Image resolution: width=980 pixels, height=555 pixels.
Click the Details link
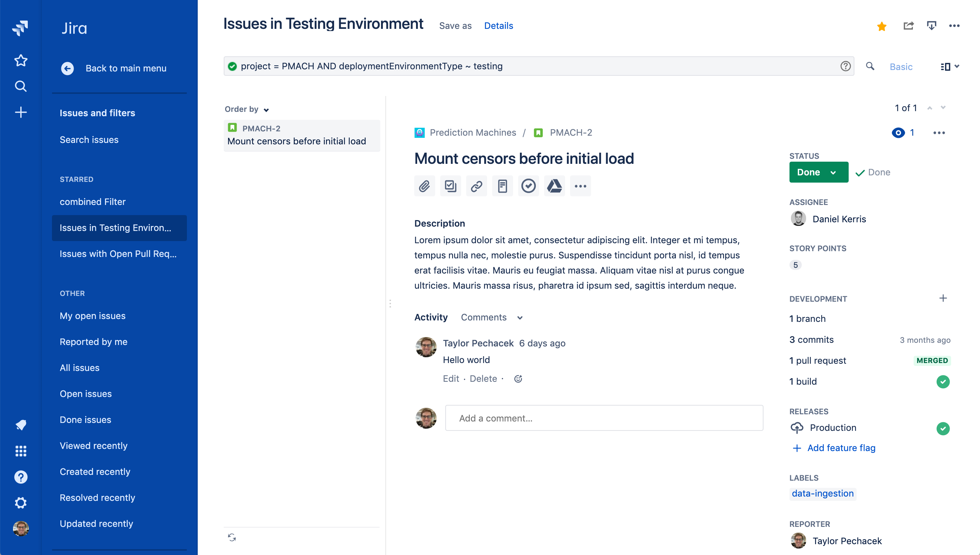tap(498, 26)
